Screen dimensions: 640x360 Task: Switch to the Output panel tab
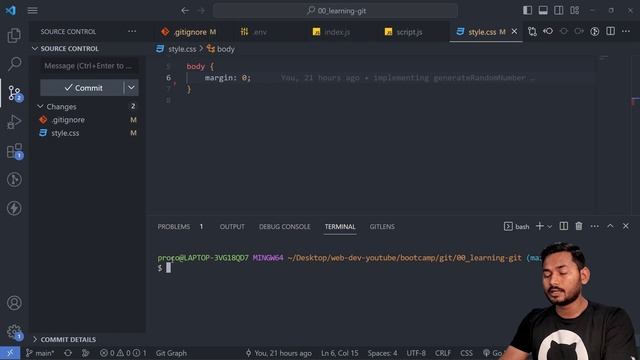click(x=232, y=227)
